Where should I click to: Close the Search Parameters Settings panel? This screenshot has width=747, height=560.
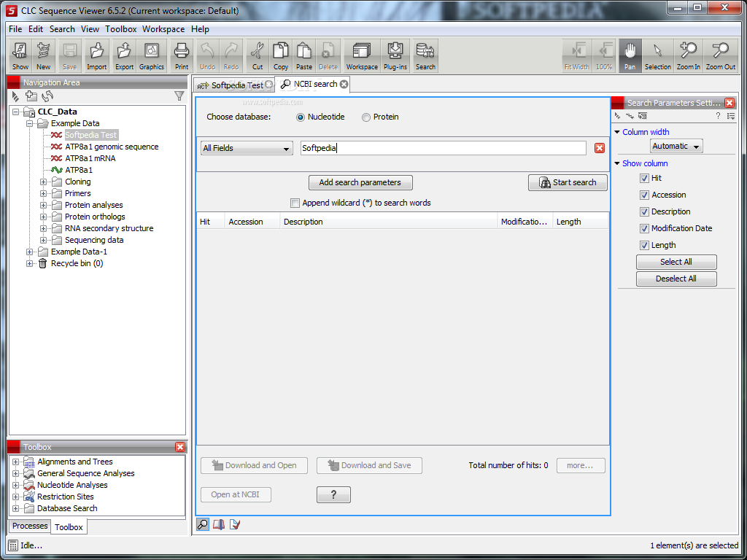[729, 102]
